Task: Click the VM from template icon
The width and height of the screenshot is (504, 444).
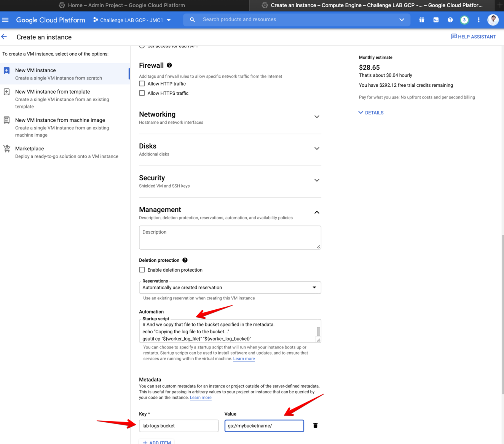Action: click(6, 92)
